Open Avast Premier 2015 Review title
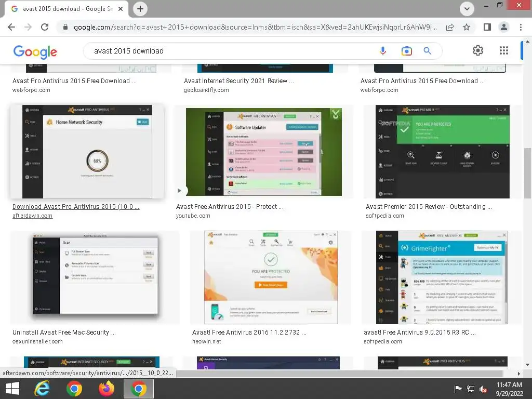The image size is (532, 399). tap(429, 207)
